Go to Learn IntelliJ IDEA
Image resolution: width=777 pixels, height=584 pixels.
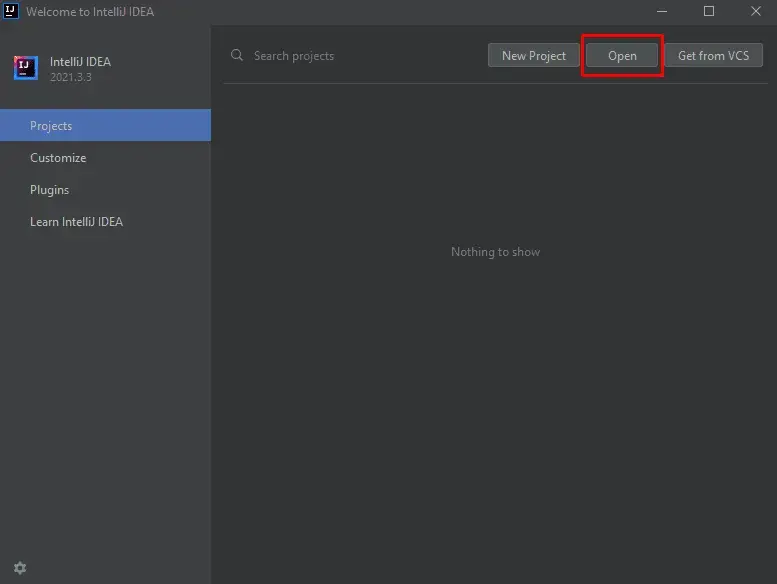pos(76,222)
